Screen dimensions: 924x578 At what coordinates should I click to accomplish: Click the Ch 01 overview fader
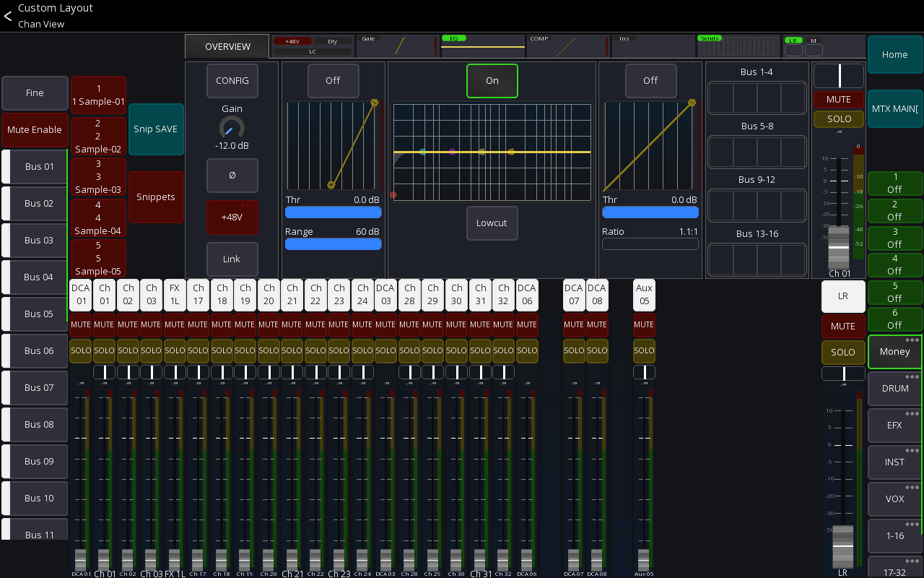click(x=839, y=247)
